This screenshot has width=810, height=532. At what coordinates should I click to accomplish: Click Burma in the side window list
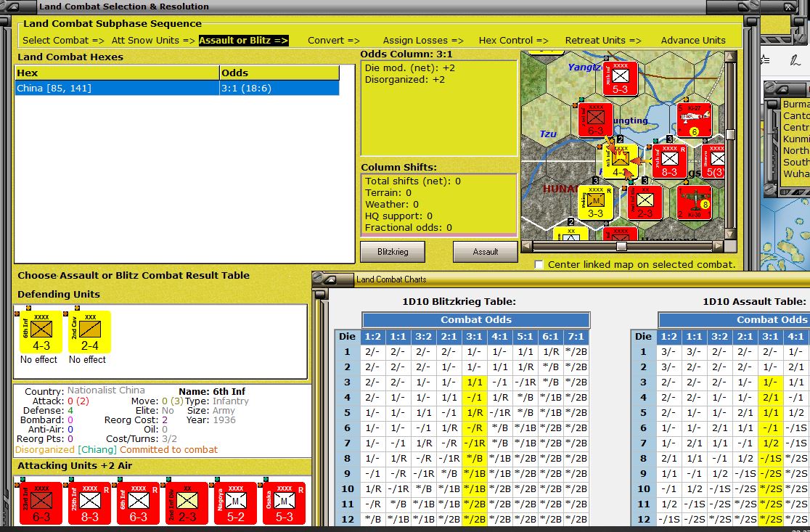click(x=796, y=105)
